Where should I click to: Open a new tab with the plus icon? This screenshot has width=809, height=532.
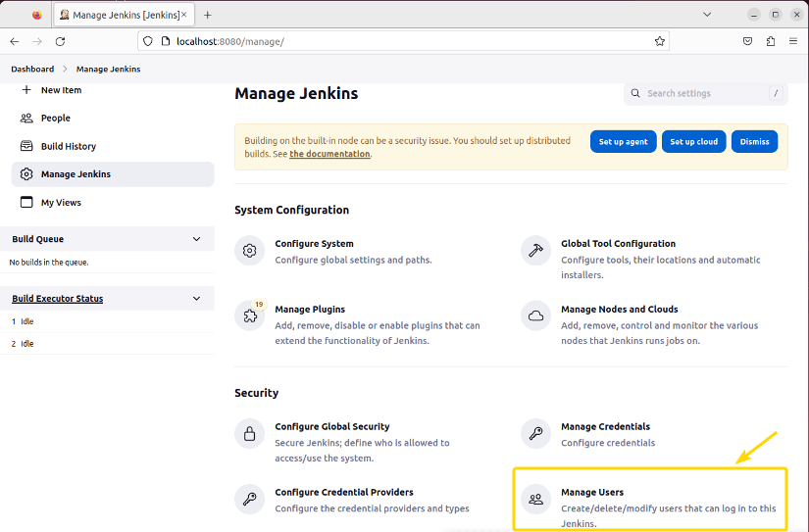click(208, 15)
